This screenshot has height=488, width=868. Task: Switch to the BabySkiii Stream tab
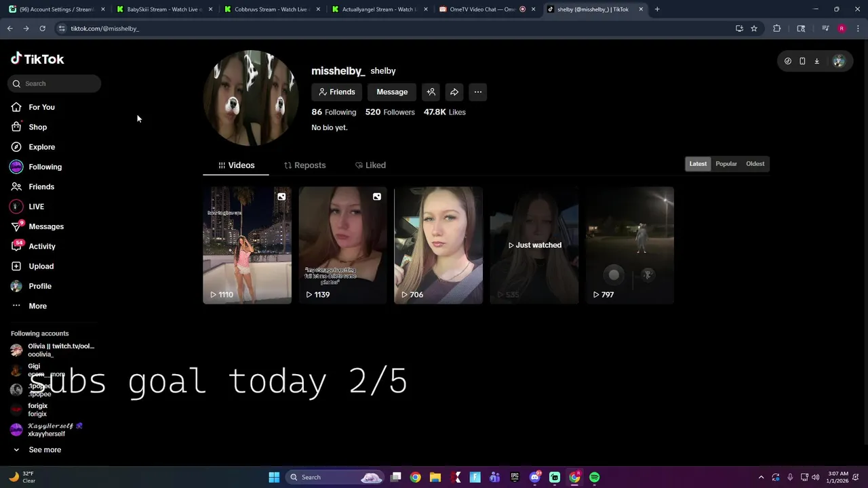click(x=165, y=9)
